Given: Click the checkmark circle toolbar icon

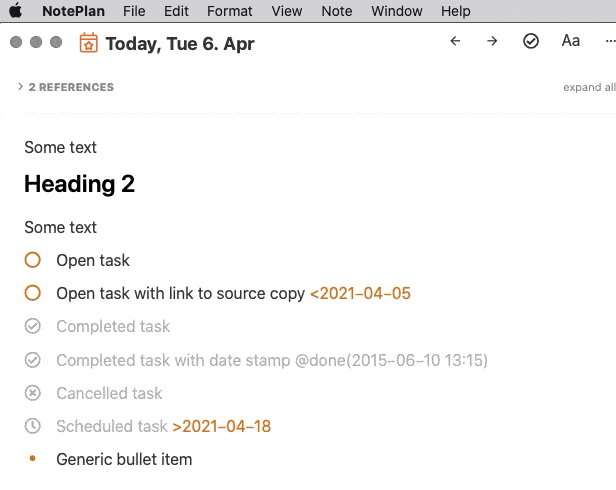Looking at the screenshot, I should tap(531, 41).
